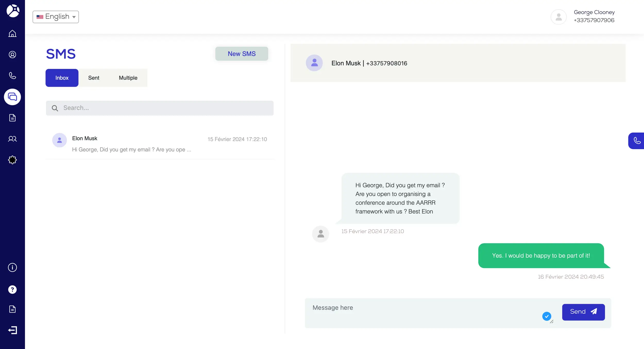644x349 pixels.
Task: Select the Inbox tab
Action: coord(62,78)
